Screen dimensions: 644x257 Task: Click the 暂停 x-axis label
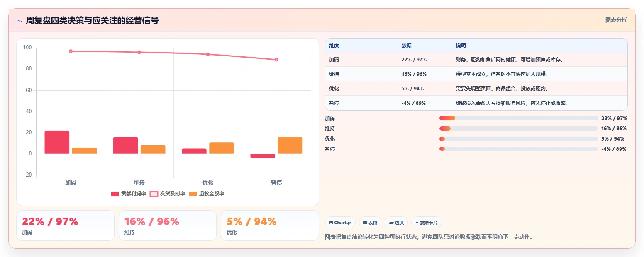coord(276,182)
